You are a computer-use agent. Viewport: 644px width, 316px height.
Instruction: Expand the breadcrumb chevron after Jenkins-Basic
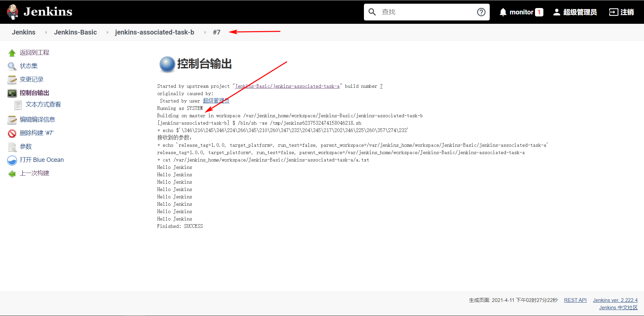pos(107,32)
